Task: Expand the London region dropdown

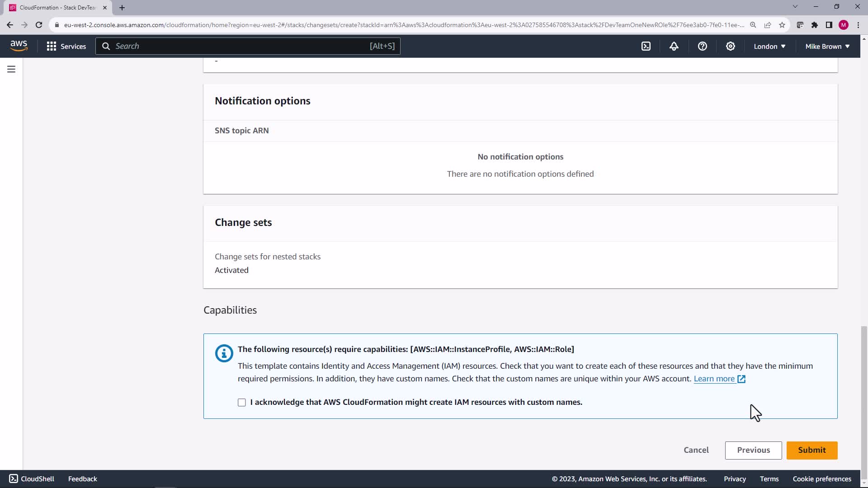Action: 769,46
